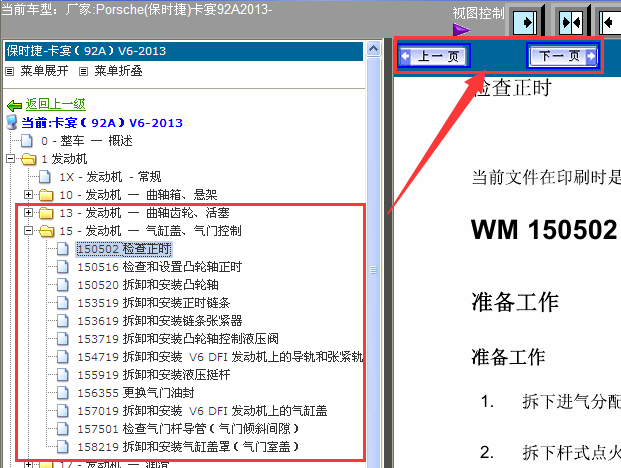Click the green back arrow icon
This screenshot has height=468, width=621.
(15, 105)
